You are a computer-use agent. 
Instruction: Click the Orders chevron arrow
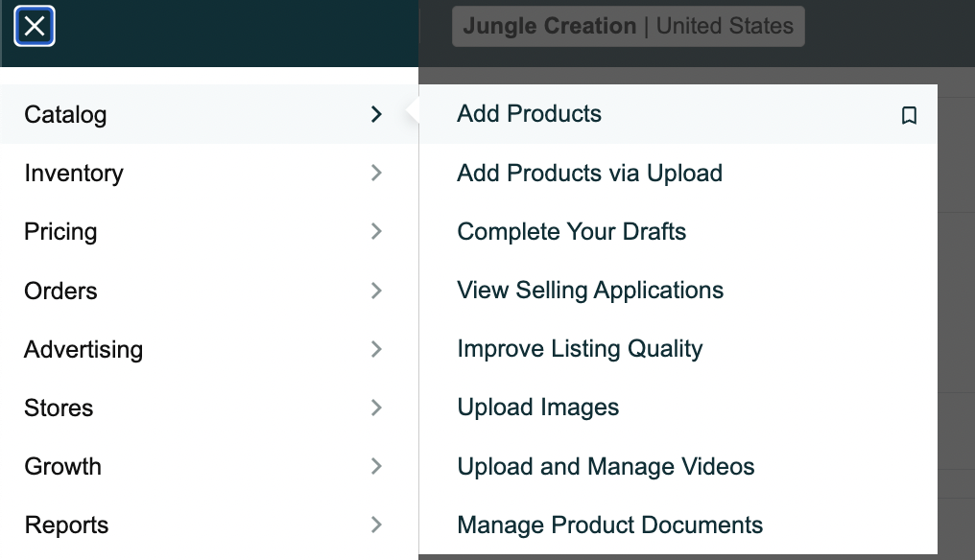click(x=376, y=291)
